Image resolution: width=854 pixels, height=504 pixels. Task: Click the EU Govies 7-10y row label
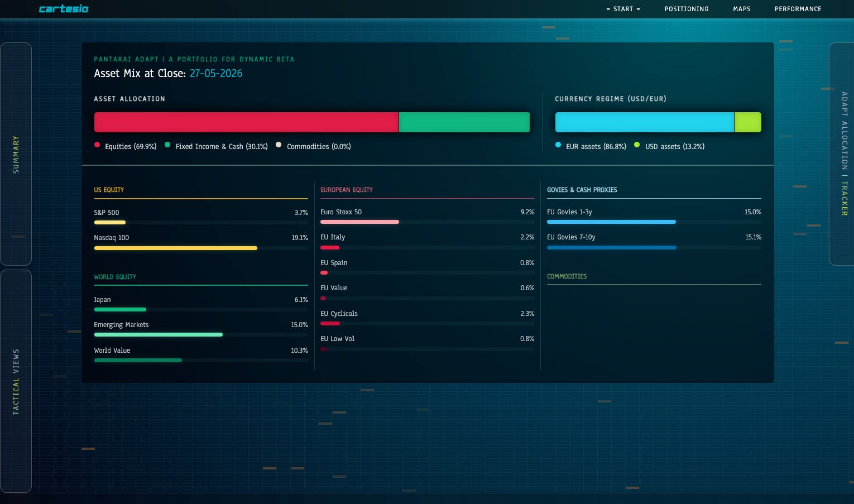(x=571, y=237)
